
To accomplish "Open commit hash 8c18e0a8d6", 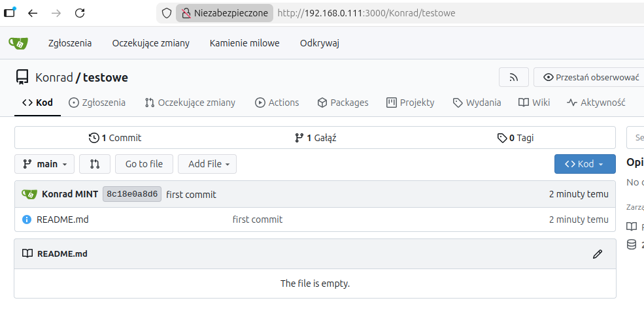I will click(x=132, y=194).
